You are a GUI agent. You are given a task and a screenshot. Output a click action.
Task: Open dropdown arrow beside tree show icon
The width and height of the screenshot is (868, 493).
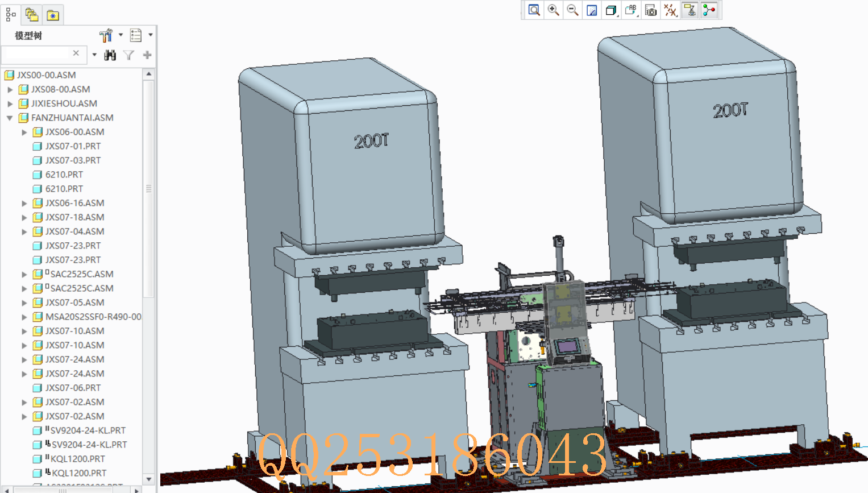[x=151, y=35]
